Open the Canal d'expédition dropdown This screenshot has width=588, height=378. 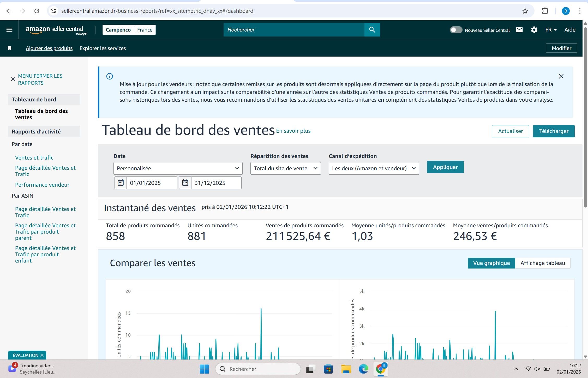point(374,168)
